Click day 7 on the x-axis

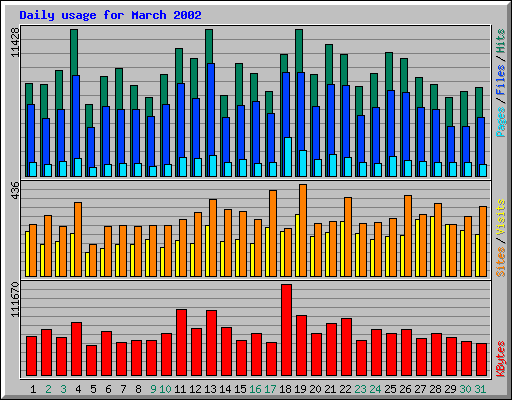(x=123, y=389)
